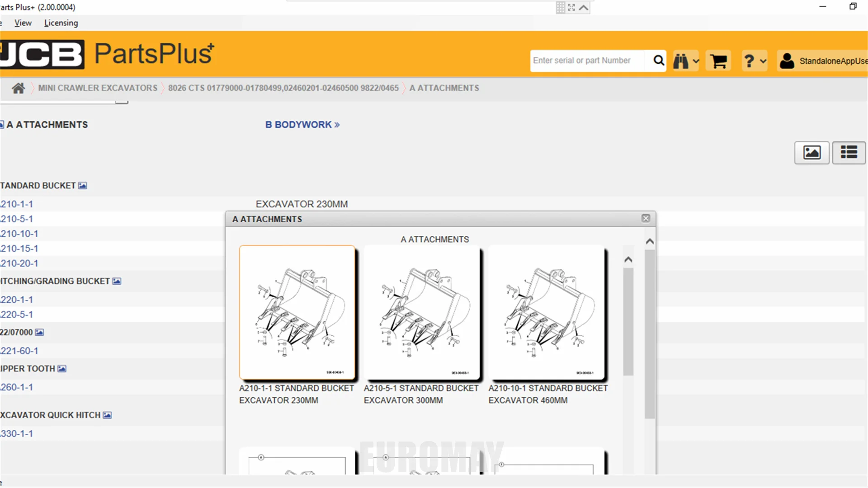This screenshot has width=868, height=488.
Task: Click image icon beside Standard Bucket heading
Action: coord(82,186)
